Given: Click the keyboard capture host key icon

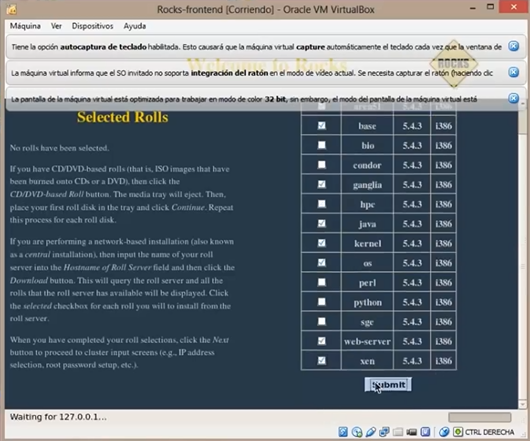Looking at the screenshot, I should pos(458,432).
